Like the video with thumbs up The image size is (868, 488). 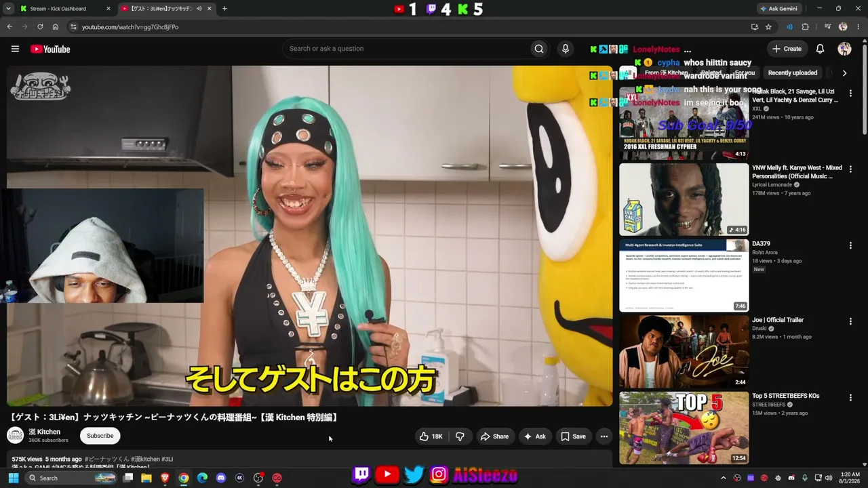click(x=430, y=436)
